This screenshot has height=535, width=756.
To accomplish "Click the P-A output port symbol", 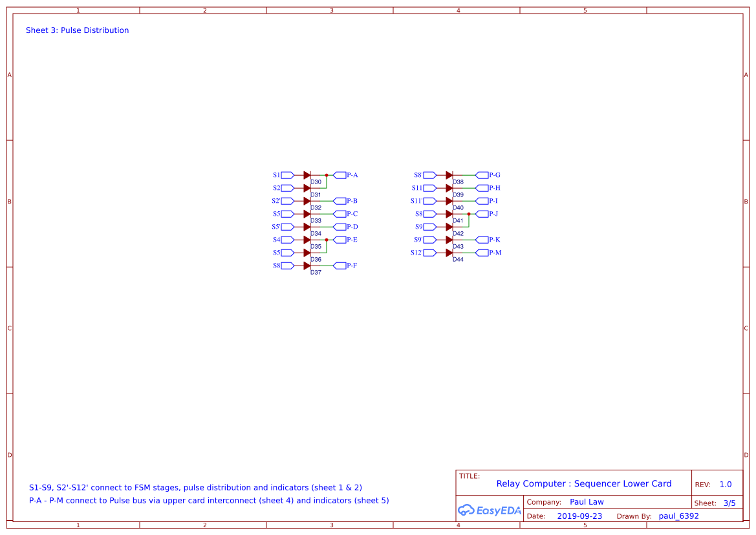I will click(339, 174).
